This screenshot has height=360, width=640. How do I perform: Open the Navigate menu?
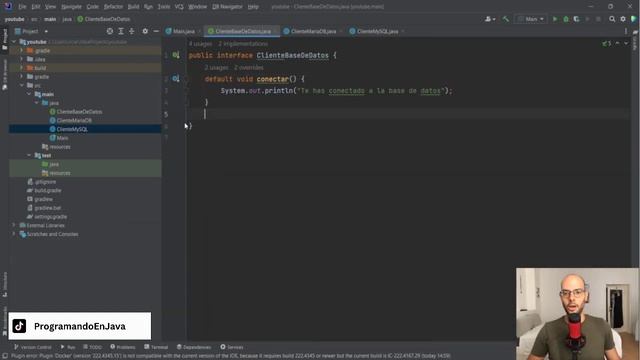pyautogui.click(x=71, y=7)
